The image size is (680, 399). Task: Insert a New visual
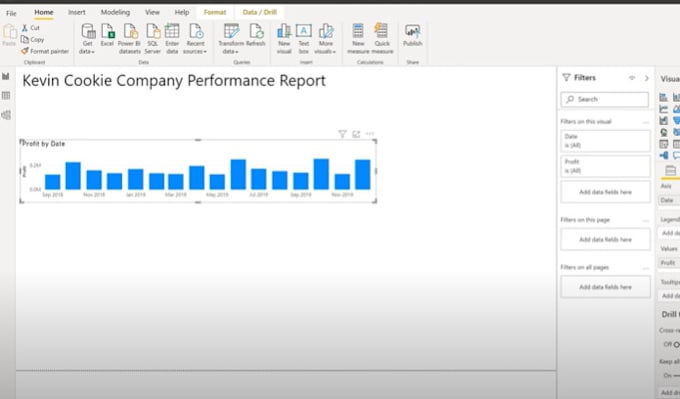(x=284, y=39)
